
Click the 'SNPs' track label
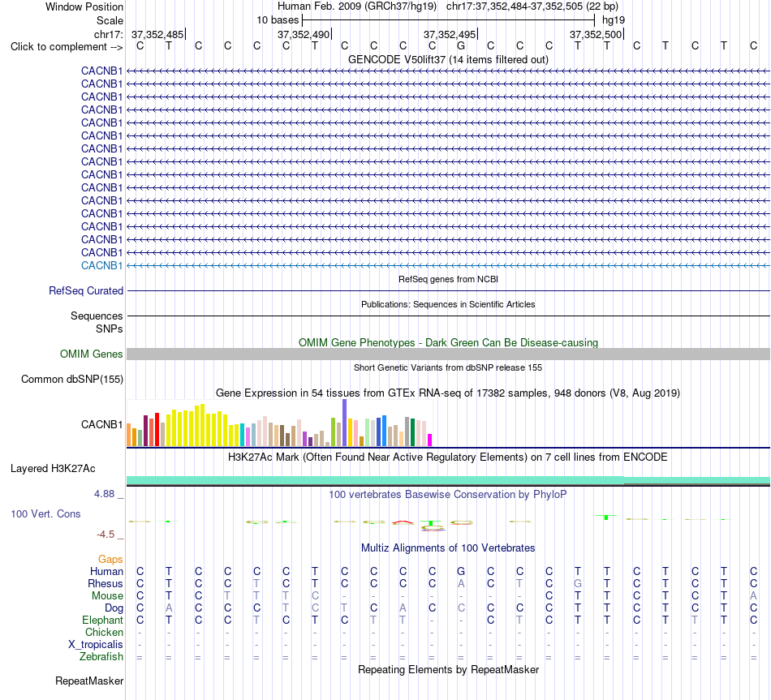[110, 329]
